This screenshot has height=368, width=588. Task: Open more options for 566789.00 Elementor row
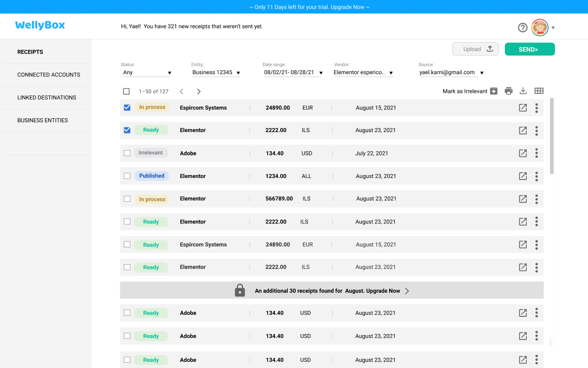point(536,199)
